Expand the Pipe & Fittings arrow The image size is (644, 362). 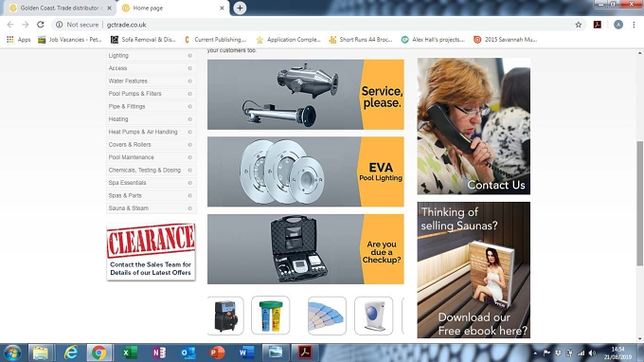point(189,106)
